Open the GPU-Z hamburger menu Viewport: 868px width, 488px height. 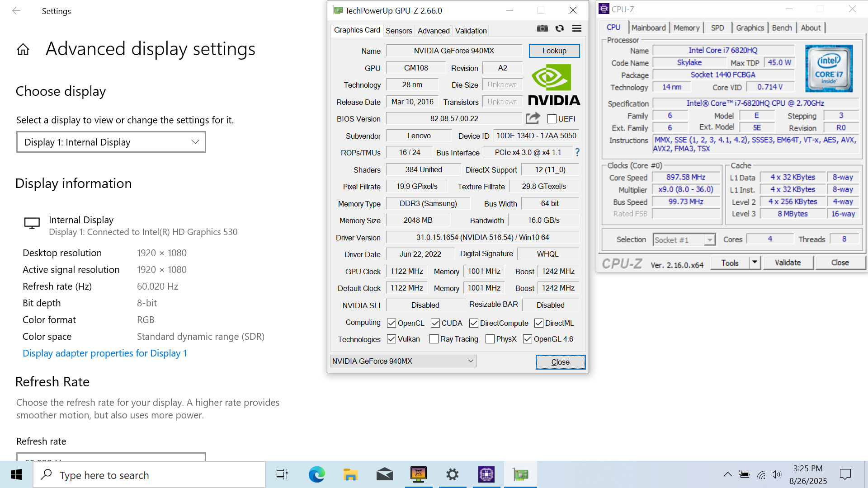(577, 28)
